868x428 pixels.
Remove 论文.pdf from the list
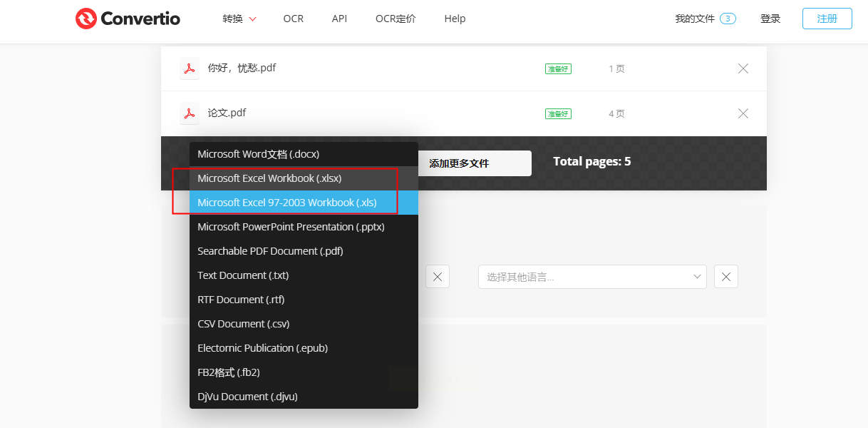click(743, 113)
